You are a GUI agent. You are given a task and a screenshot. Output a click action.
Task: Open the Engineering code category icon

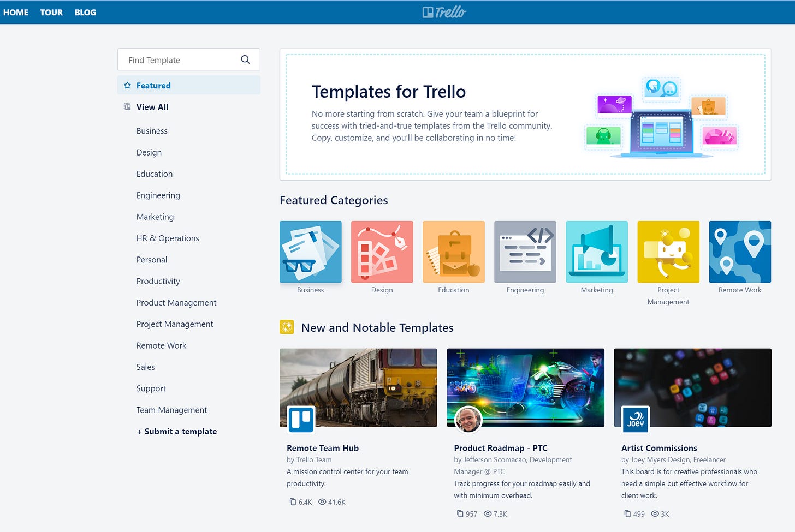coord(525,252)
